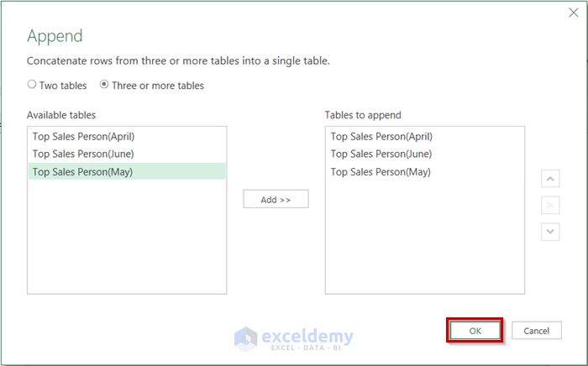588x366 pixels.
Task: Click the Append dialog heading
Action: point(56,36)
